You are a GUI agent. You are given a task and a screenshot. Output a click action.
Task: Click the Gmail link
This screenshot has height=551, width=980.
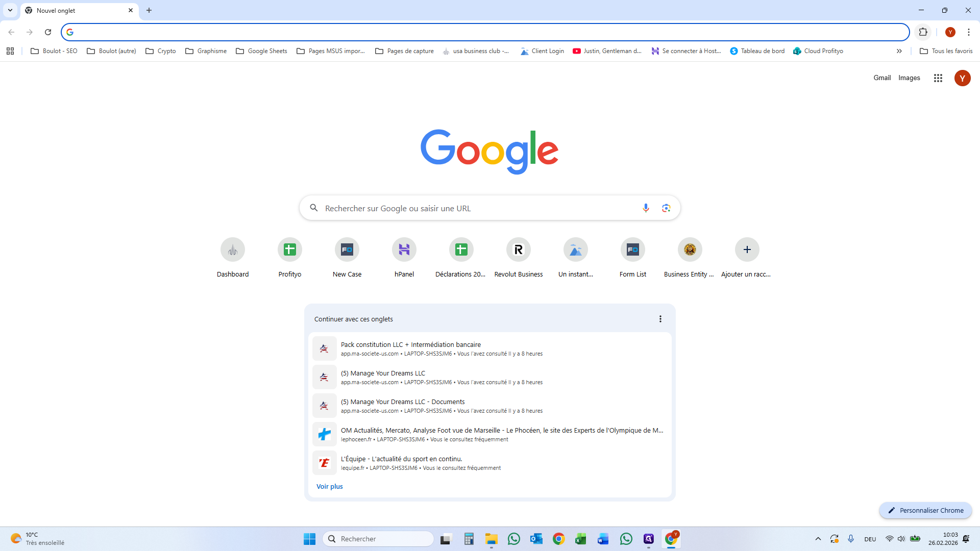coord(881,78)
